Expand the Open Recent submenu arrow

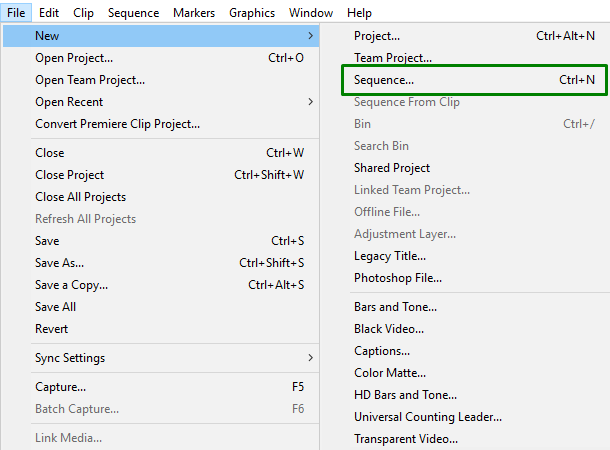click(310, 102)
